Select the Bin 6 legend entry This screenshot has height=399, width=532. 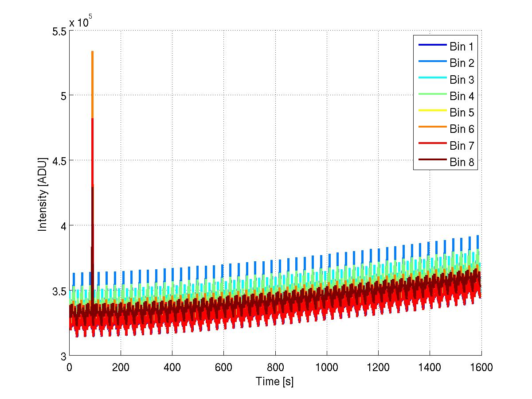[x=446, y=129]
